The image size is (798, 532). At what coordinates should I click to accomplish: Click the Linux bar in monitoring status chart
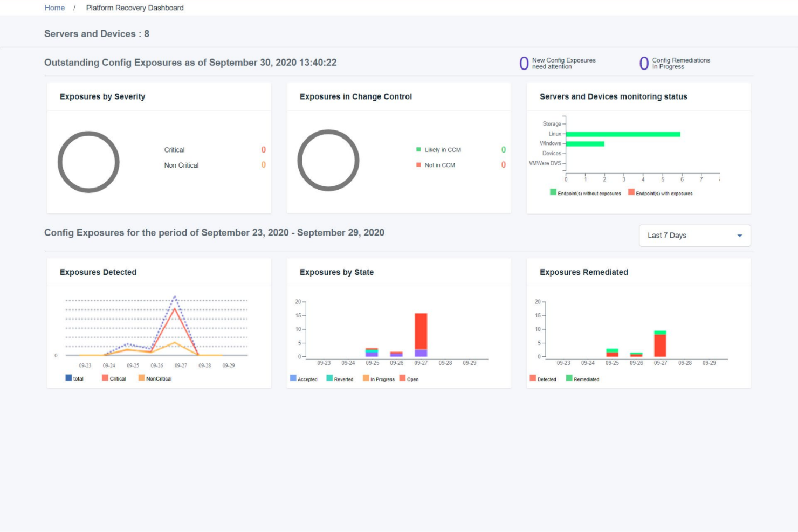pyautogui.click(x=623, y=133)
